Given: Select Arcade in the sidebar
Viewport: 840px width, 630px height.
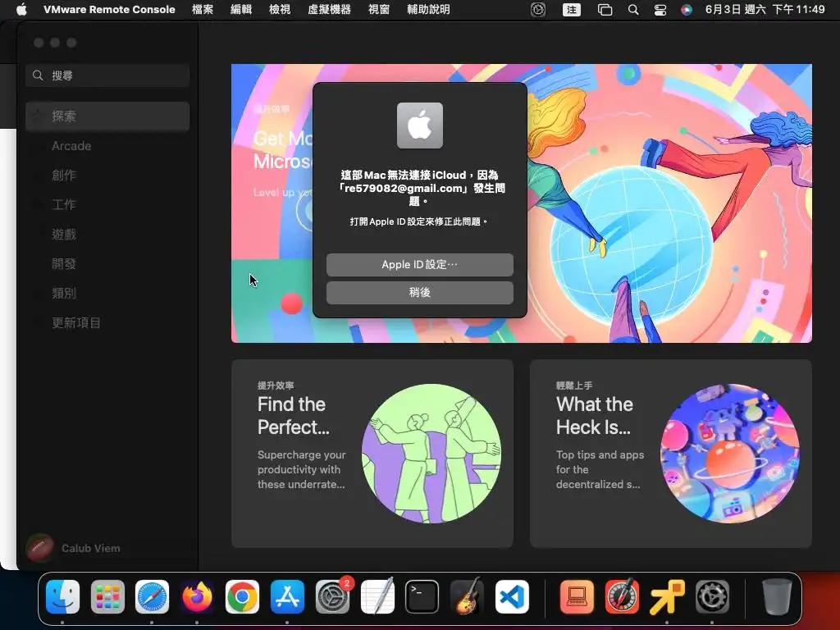Looking at the screenshot, I should [107, 146].
